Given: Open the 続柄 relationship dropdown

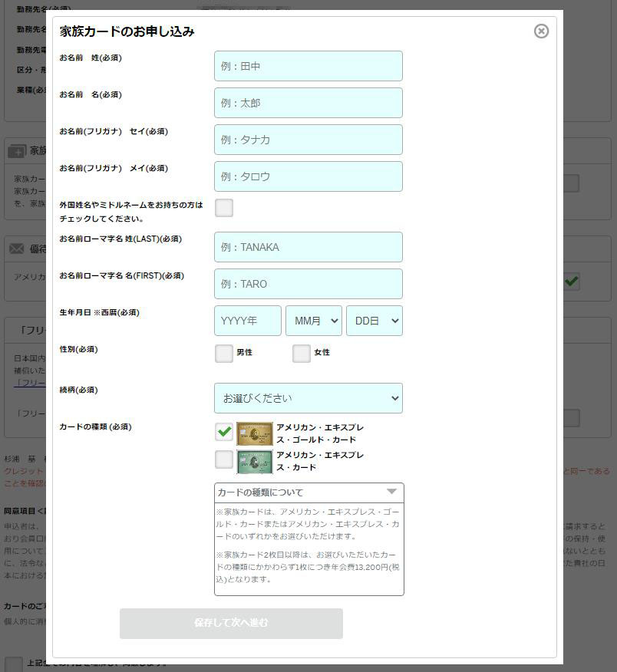Looking at the screenshot, I should point(308,398).
